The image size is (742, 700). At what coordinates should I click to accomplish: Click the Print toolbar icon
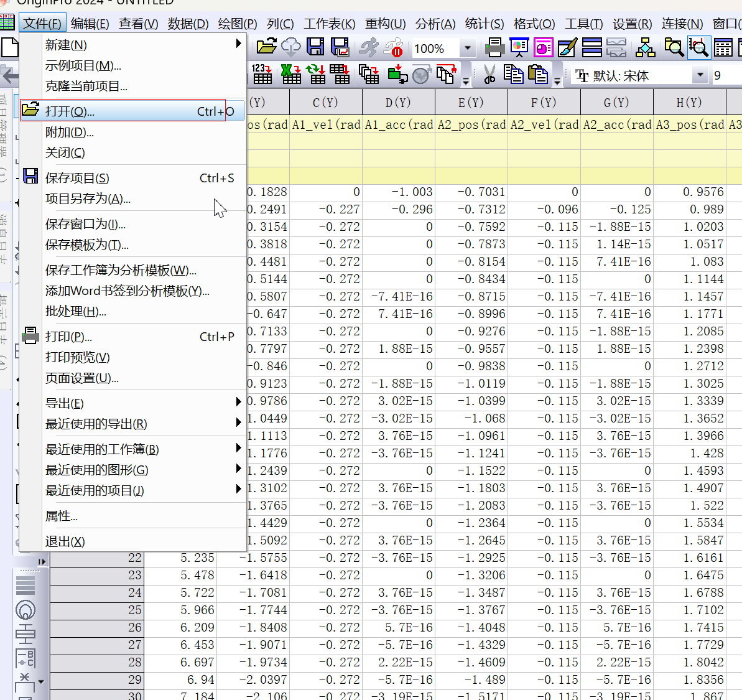494,47
